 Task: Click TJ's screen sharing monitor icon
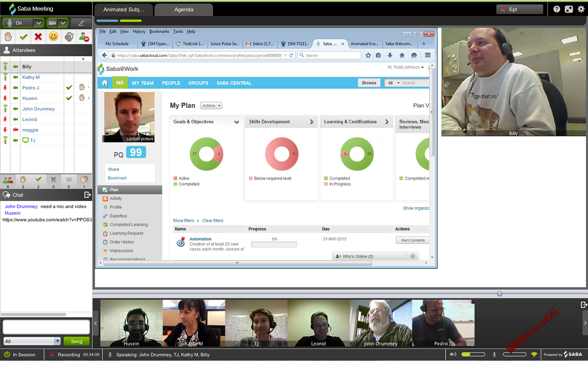coord(26,140)
